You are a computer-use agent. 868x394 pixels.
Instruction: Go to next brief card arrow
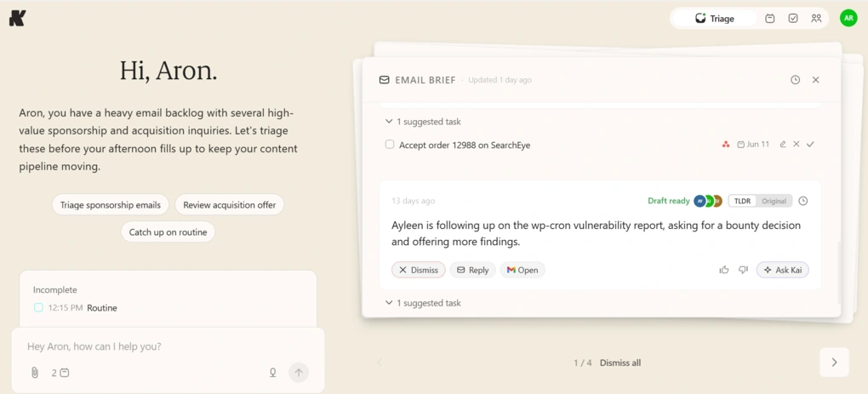pos(834,363)
